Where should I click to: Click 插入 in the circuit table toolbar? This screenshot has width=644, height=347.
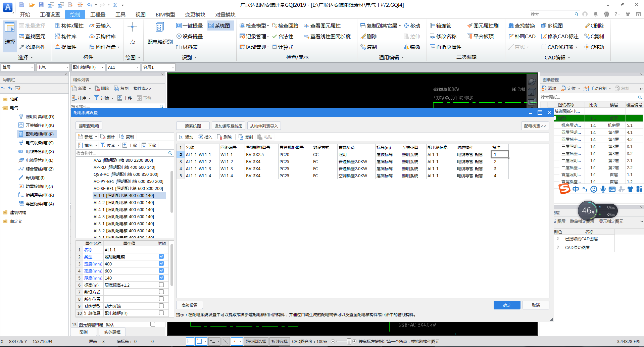click(205, 137)
